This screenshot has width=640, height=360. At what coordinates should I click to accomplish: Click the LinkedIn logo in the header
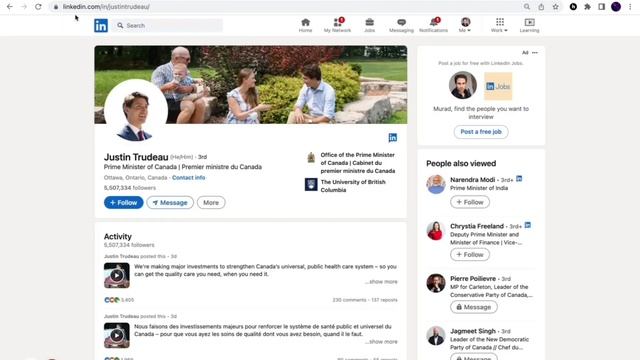click(101, 25)
